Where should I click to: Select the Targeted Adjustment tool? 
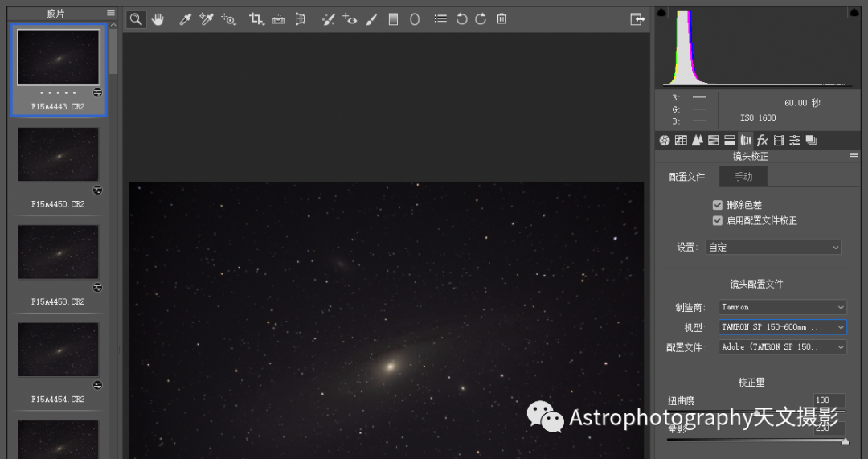(x=228, y=19)
